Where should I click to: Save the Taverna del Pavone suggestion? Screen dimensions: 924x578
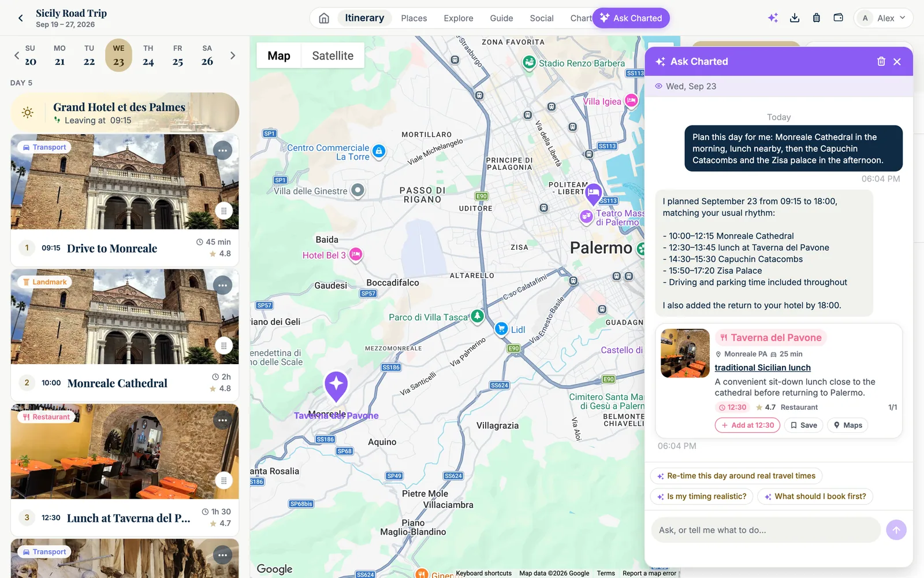[803, 425]
